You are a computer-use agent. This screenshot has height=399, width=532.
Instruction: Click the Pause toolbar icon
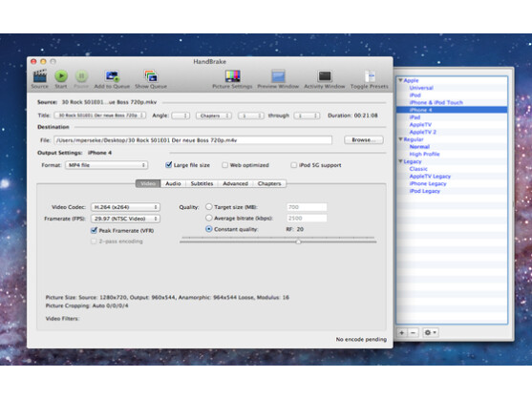(x=81, y=76)
